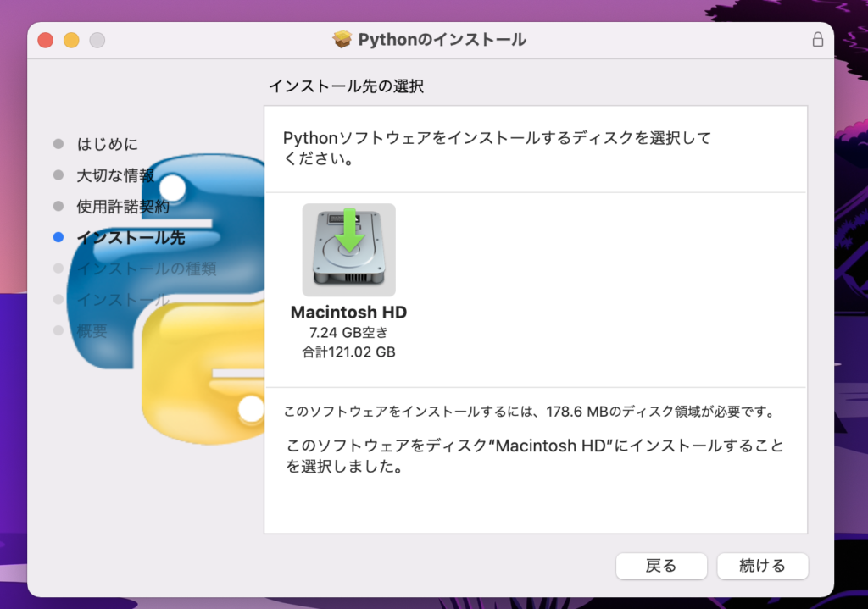Select the Macintosh HD disk icon
This screenshot has height=609, width=868.
(348, 250)
